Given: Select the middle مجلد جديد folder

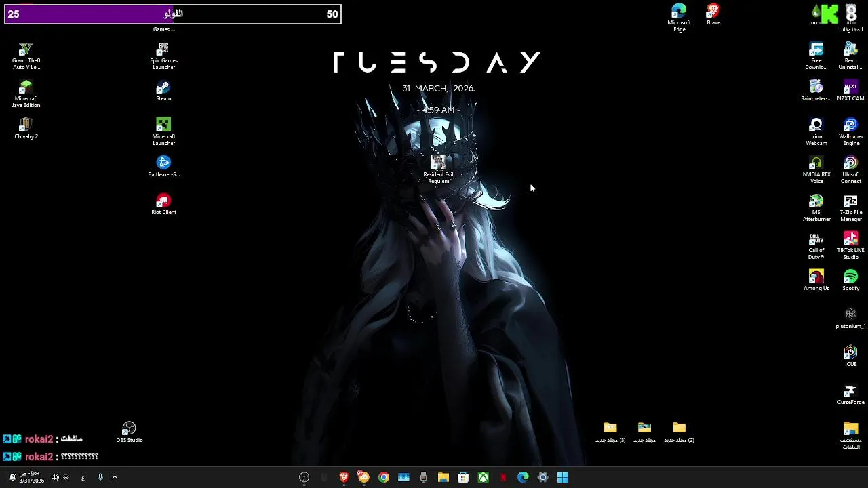Looking at the screenshot, I should pyautogui.click(x=644, y=432).
